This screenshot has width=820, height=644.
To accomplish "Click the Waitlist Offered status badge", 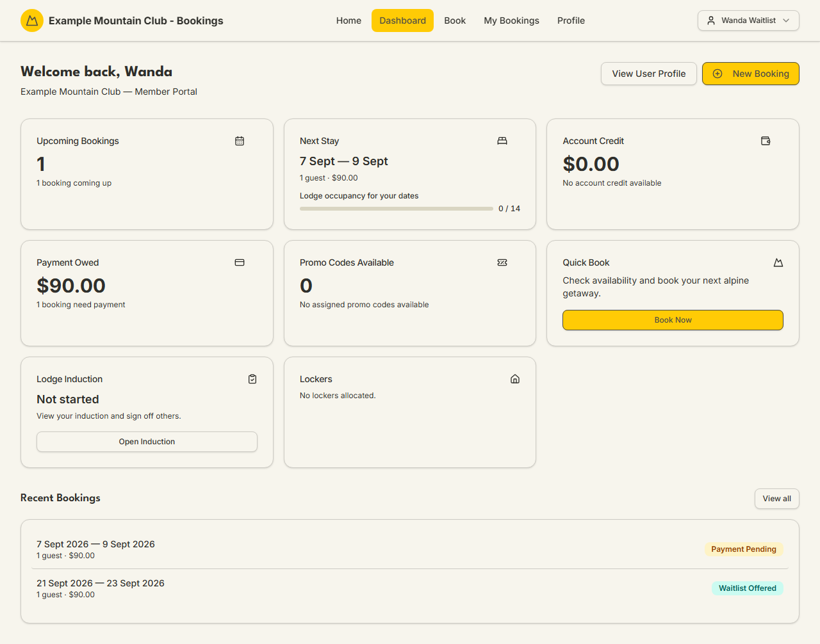I will (747, 588).
